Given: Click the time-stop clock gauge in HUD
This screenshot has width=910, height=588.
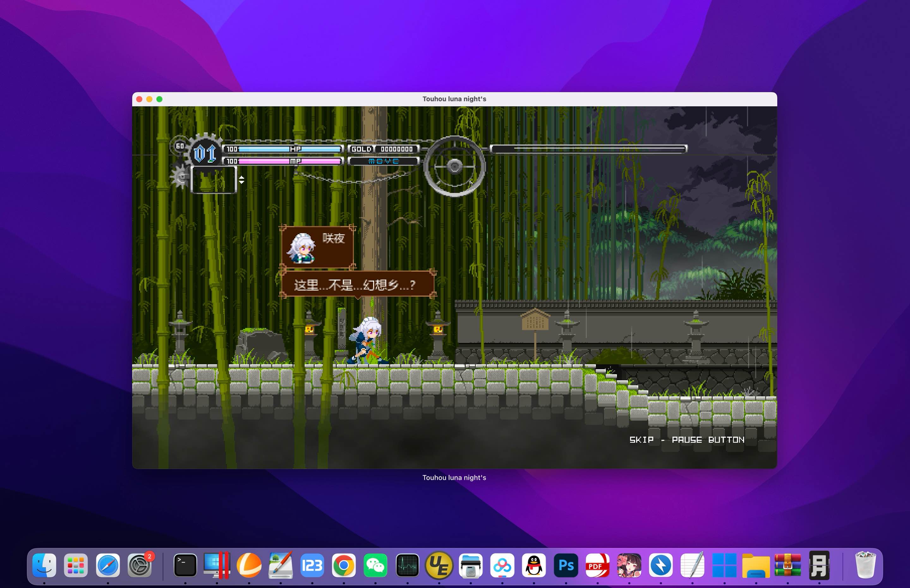Looking at the screenshot, I should coord(454,166).
